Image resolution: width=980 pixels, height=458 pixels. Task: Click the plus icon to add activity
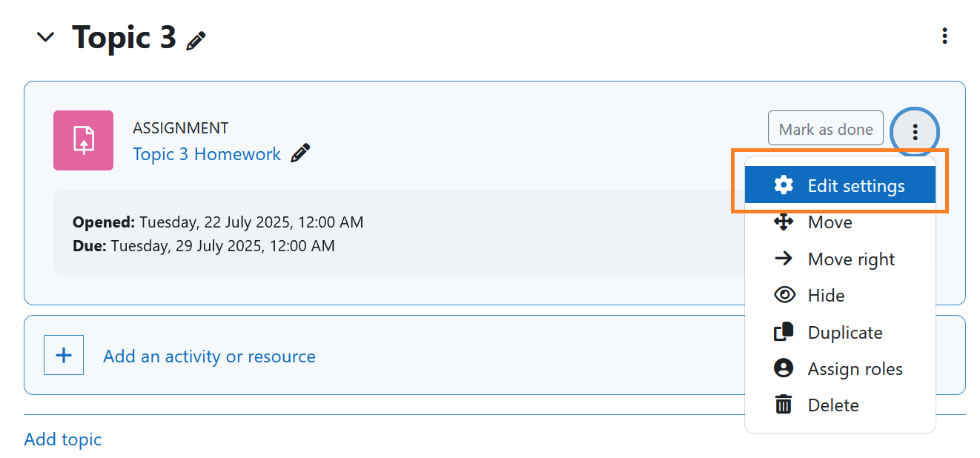coord(64,356)
